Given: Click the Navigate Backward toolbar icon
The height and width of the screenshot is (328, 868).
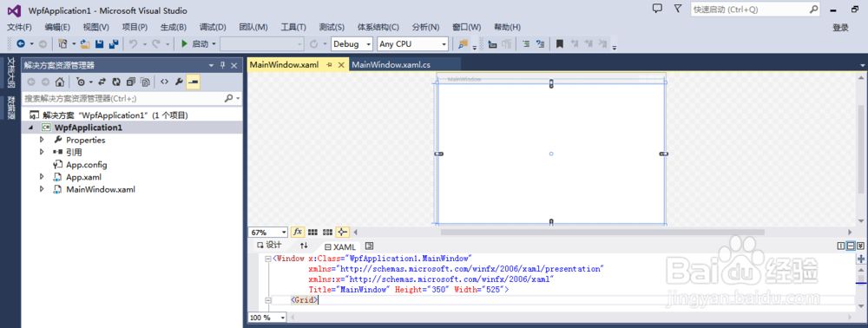Looking at the screenshot, I should 21,43.
